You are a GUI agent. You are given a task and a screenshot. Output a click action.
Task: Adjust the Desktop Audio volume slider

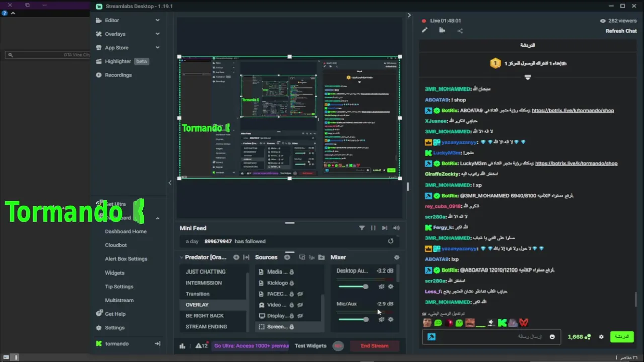click(x=353, y=287)
